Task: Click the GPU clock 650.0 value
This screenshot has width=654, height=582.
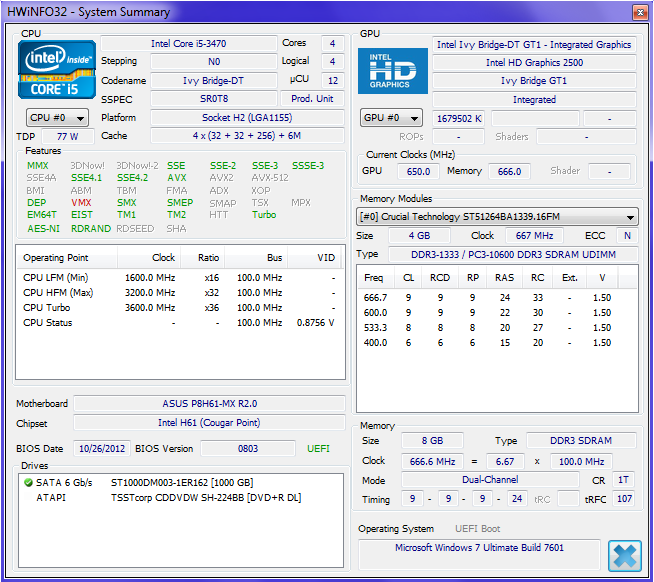Action: coord(418,171)
